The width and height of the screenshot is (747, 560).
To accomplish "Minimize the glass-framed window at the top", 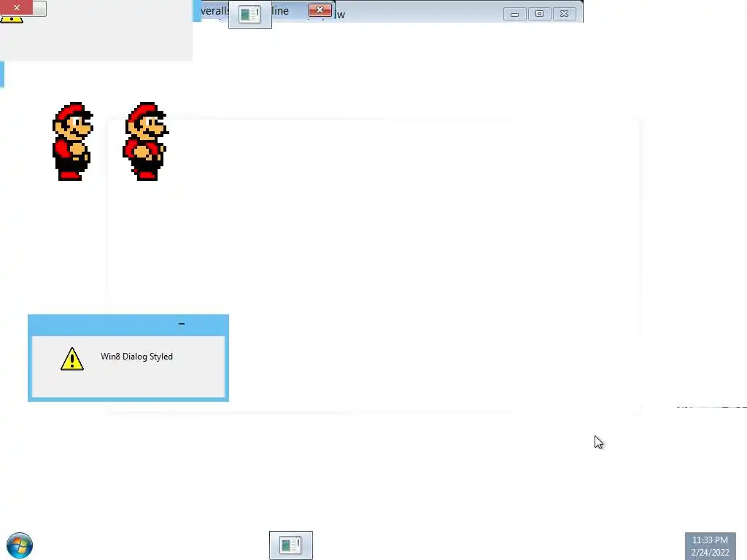I will (514, 14).
